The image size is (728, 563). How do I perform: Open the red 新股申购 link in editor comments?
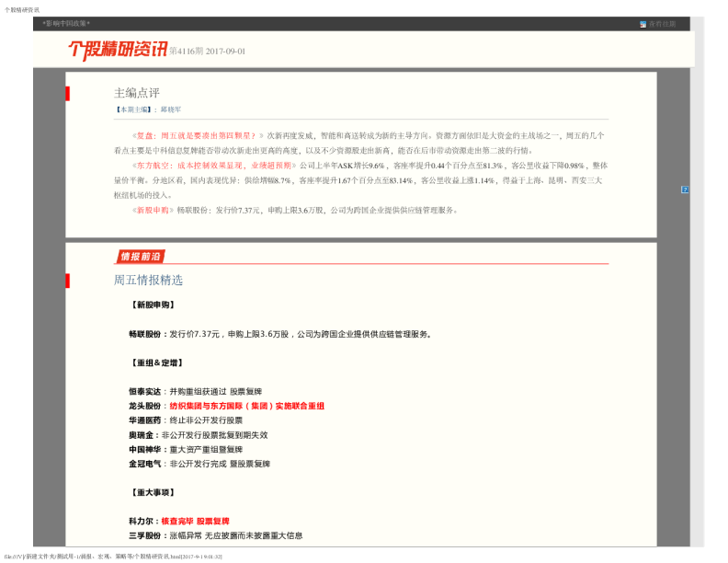tap(153, 210)
